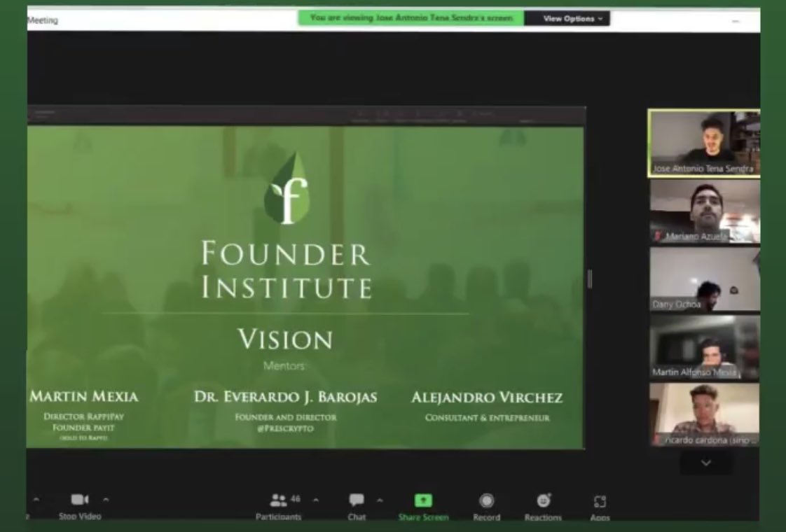Viewport: 786px width, 532px height.
Task: Click the green Share Screen icon
Action: [x=423, y=500]
